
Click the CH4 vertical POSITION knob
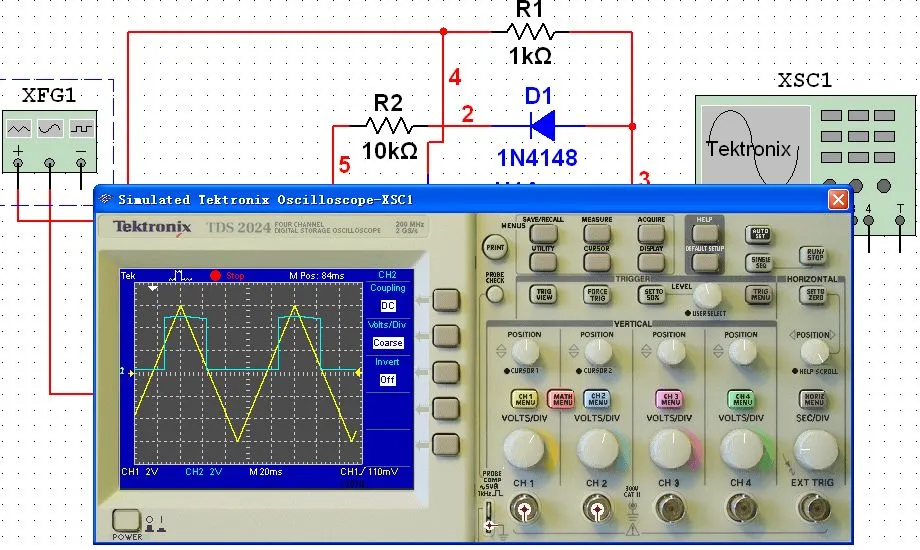coord(742,352)
